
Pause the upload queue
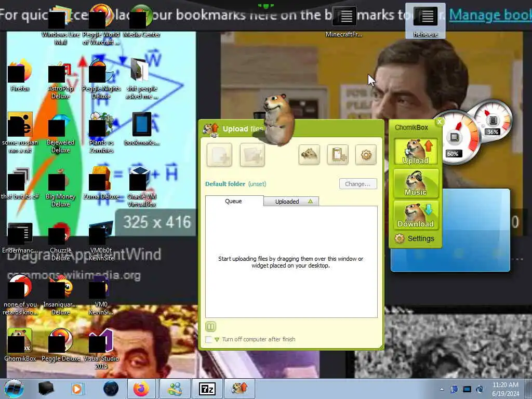coord(210,327)
